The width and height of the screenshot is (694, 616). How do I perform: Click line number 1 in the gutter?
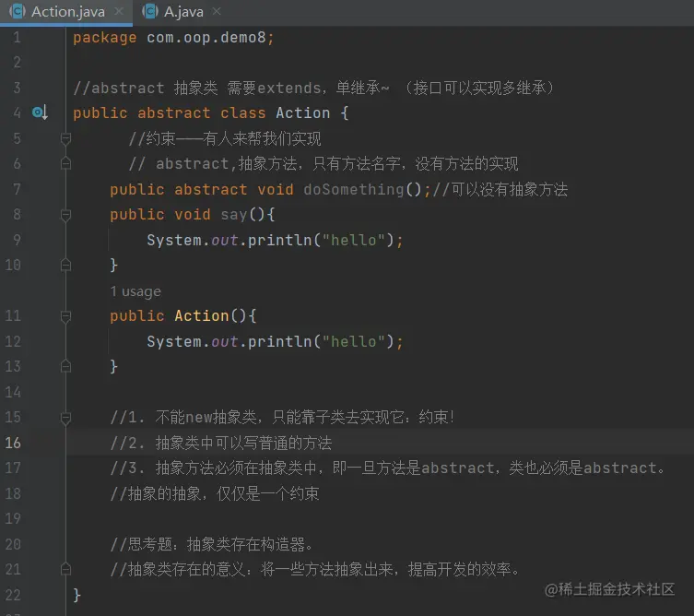click(17, 37)
